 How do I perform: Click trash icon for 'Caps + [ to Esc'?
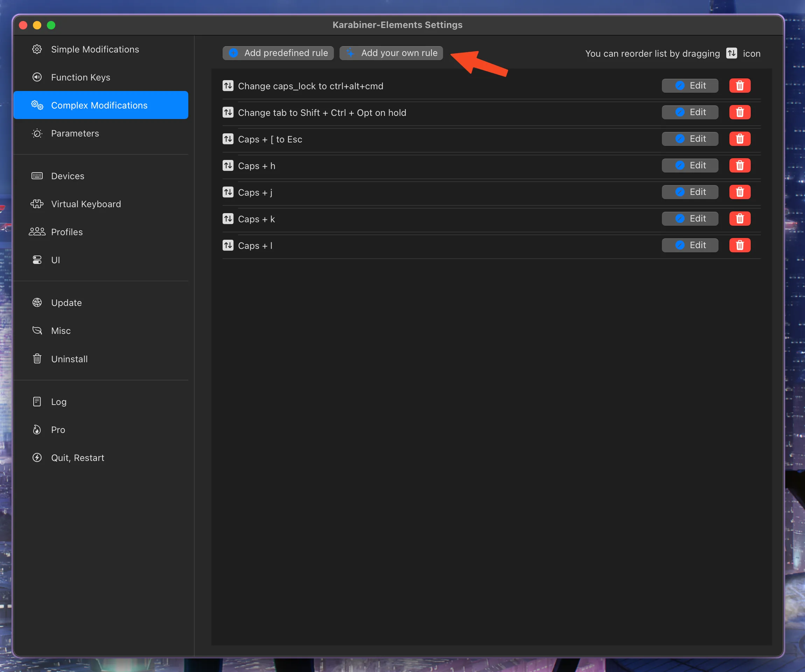740,139
